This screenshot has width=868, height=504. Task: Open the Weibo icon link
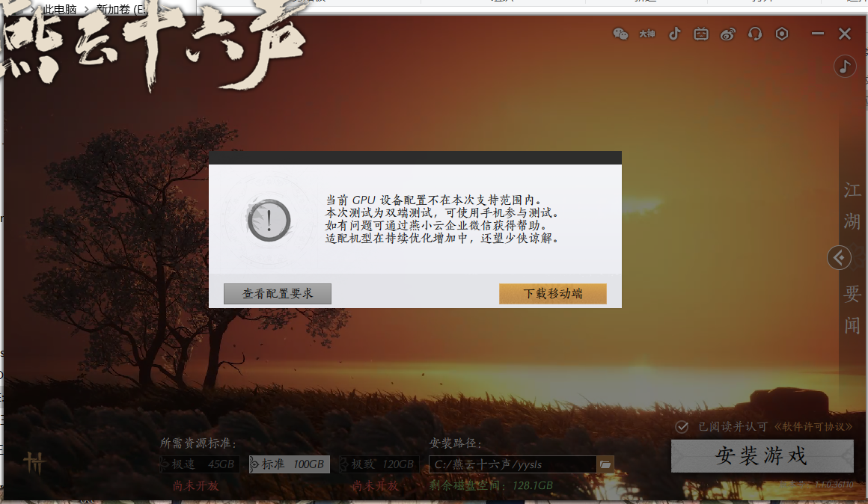click(727, 34)
